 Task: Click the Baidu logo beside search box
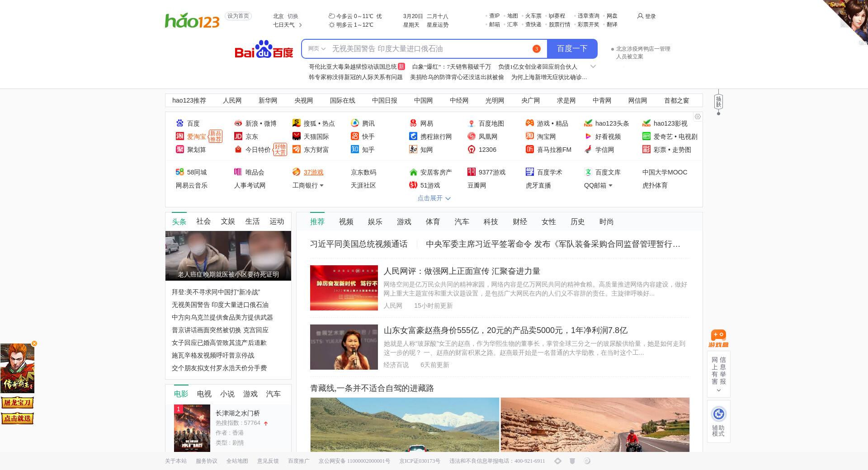point(264,49)
